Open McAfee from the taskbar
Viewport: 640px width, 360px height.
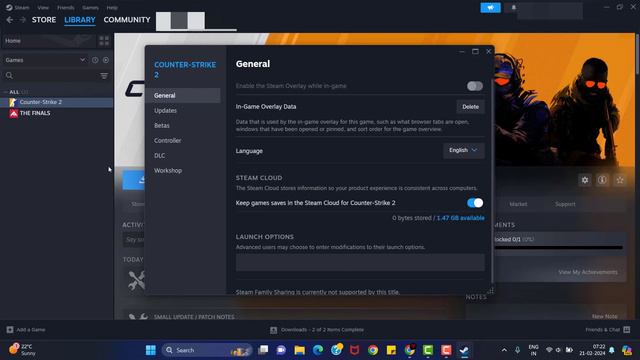pos(355,350)
